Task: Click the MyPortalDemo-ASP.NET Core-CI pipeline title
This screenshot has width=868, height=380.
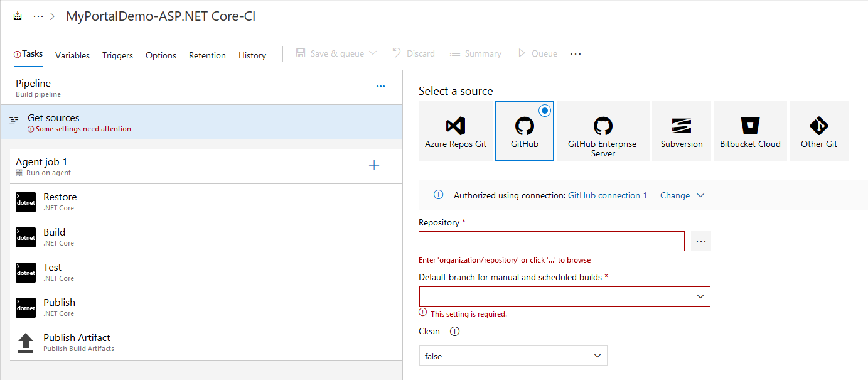Action: [x=161, y=17]
